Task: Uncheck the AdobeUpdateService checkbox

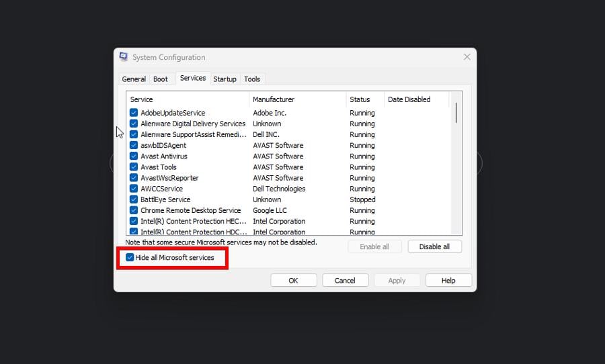Action: coord(134,113)
